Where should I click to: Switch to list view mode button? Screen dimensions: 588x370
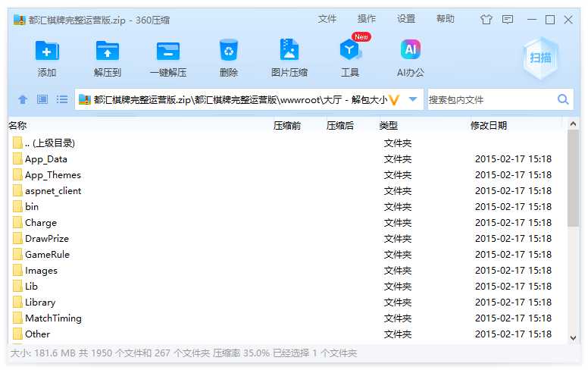pos(62,99)
